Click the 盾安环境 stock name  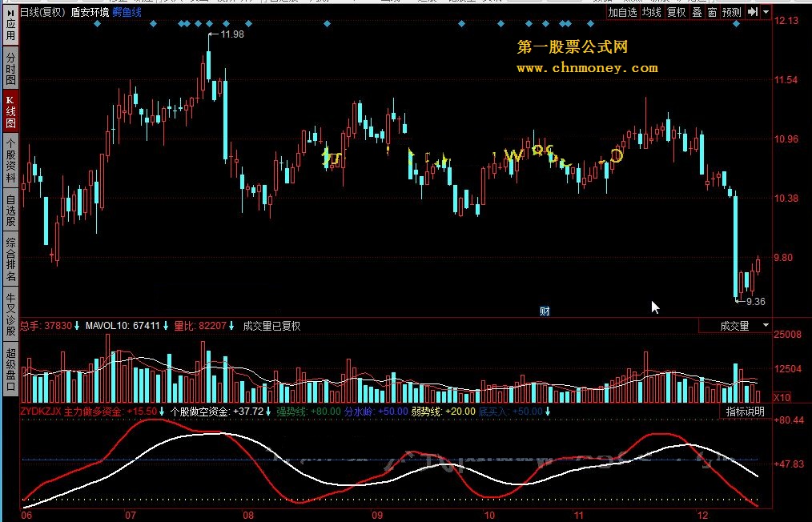pyautogui.click(x=90, y=12)
